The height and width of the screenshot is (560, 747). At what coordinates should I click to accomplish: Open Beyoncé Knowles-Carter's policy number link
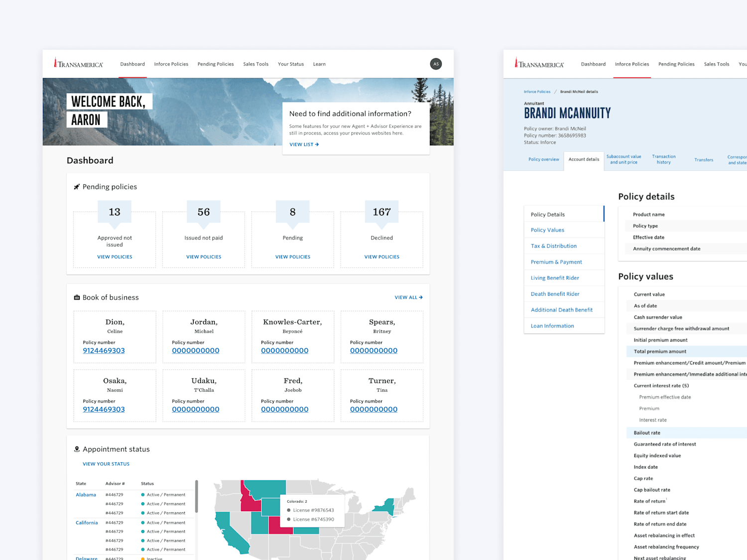coord(285,350)
